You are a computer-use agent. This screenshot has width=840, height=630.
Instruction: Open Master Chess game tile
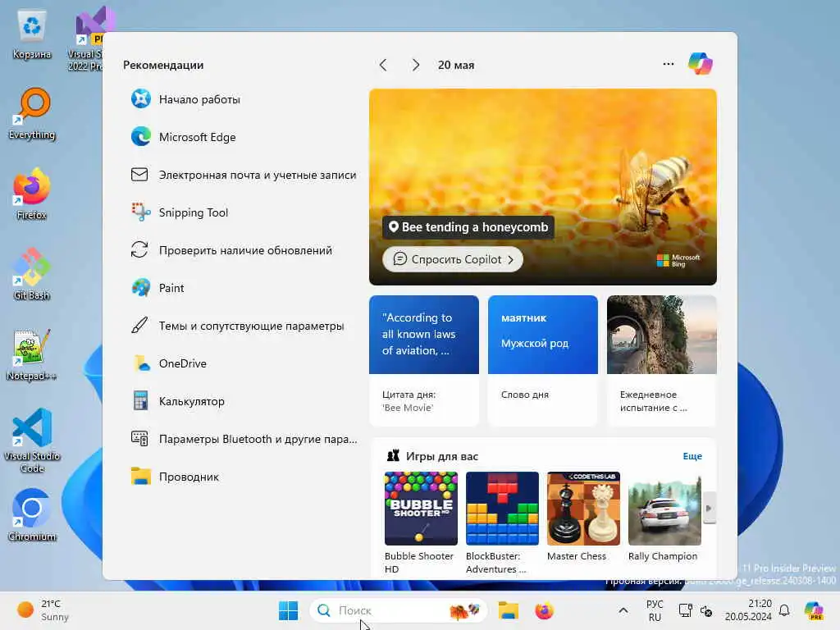(x=583, y=517)
